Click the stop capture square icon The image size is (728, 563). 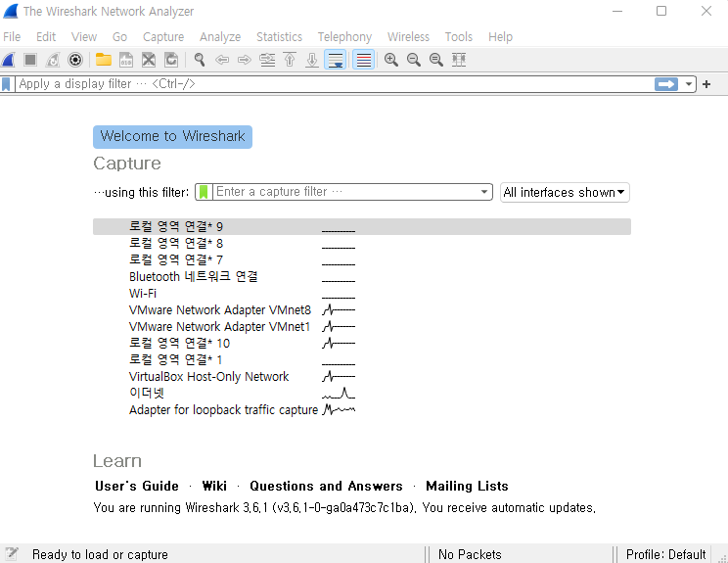30,60
